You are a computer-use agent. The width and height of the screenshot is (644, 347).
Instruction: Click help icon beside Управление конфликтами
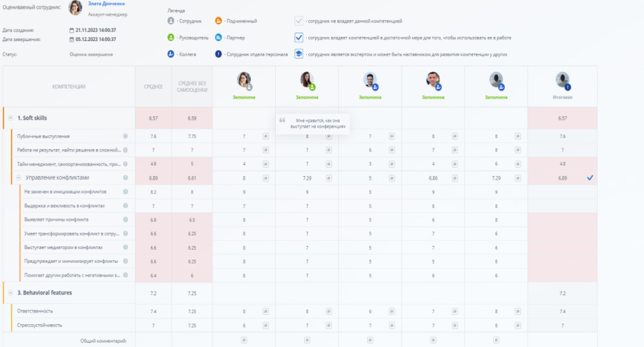[126, 178]
